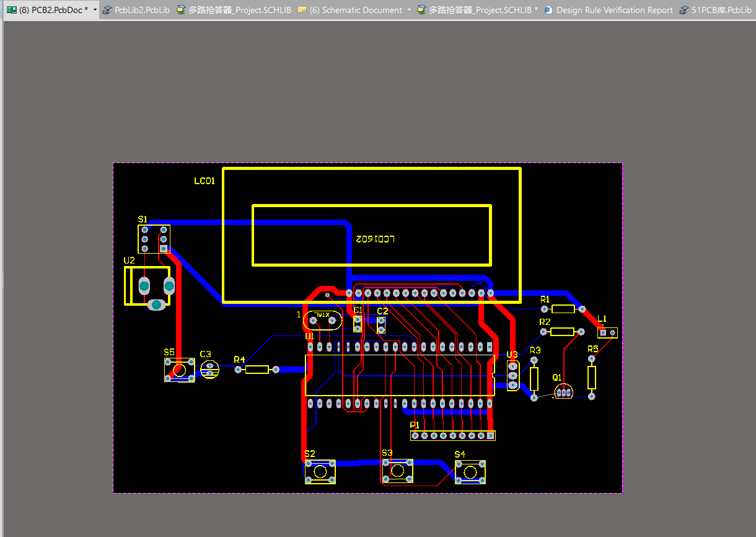
Task: Select the C1 designator label
Action: coord(358,311)
